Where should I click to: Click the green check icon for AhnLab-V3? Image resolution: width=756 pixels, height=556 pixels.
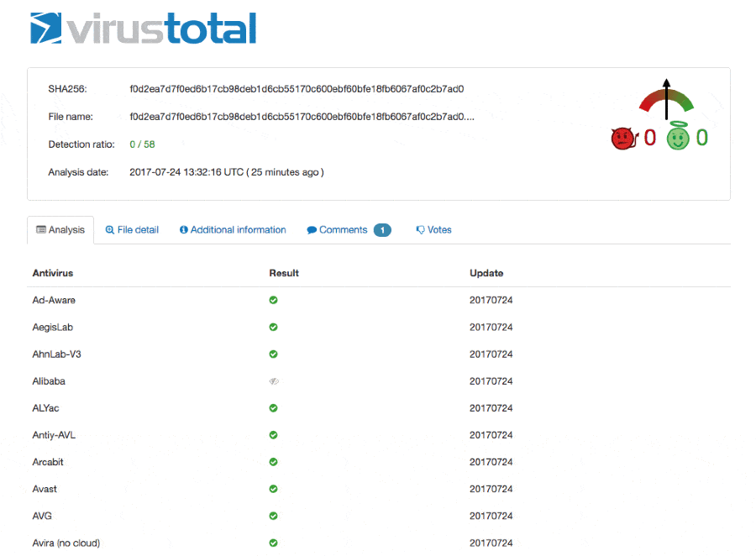coord(273,354)
